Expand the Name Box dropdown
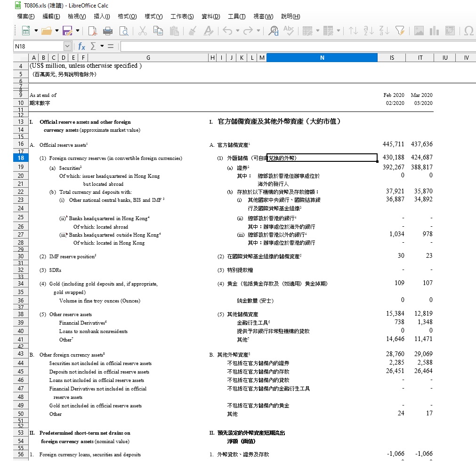 click(x=67, y=46)
